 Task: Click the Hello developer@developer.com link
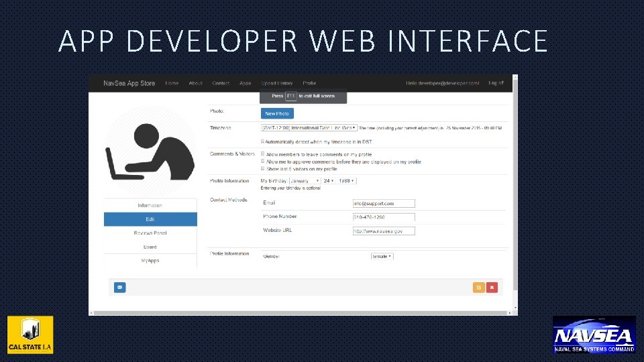point(442,83)
